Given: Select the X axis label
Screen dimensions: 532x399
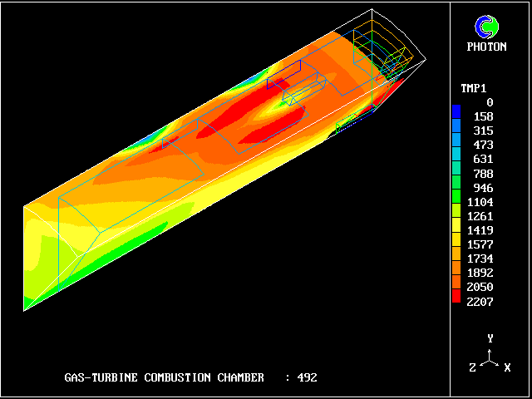Looking at the screenshot, I should (507, 367).
